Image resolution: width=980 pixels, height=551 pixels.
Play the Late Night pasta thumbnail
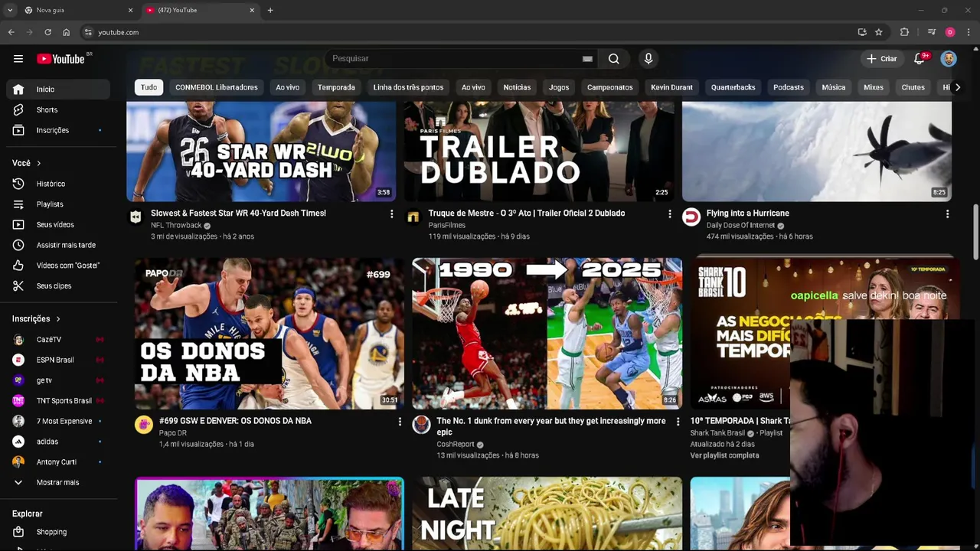point(547,514)
